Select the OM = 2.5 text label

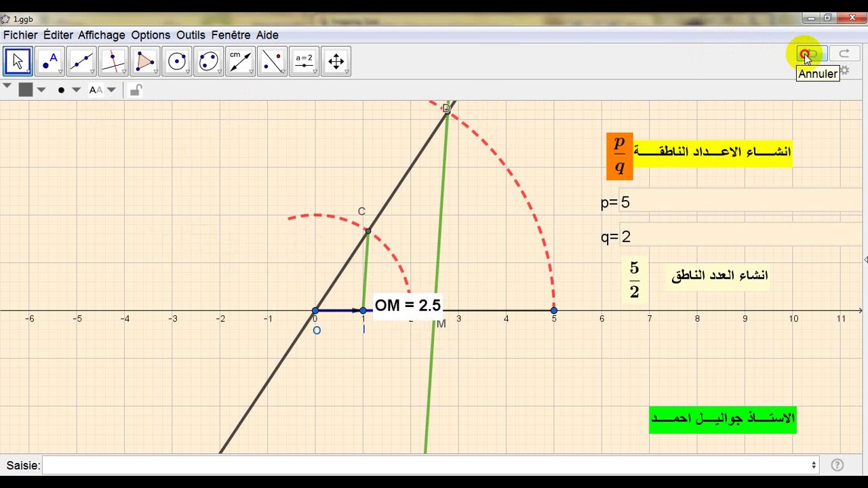[408, 306]
